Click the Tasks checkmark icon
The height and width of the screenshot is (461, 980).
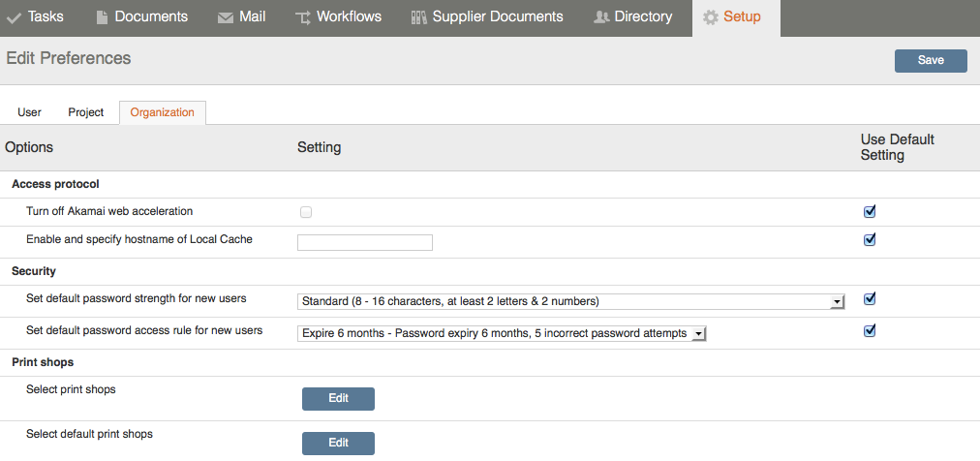[x=14, y=17]
